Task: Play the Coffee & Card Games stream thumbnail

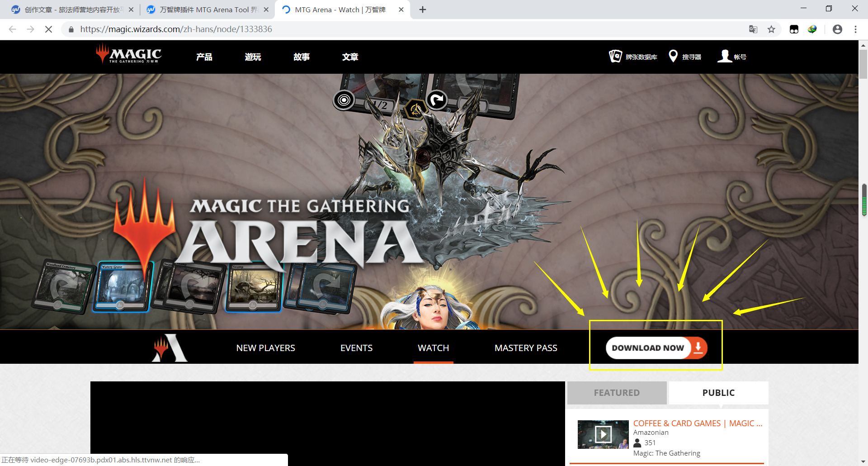Action: 603,434
